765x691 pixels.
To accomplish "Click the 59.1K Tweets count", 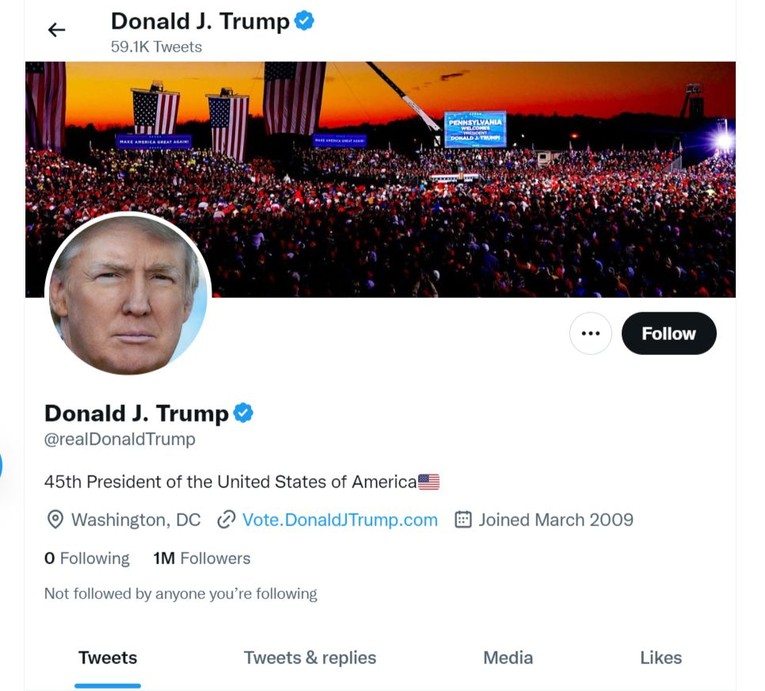I will coord(156,47).
